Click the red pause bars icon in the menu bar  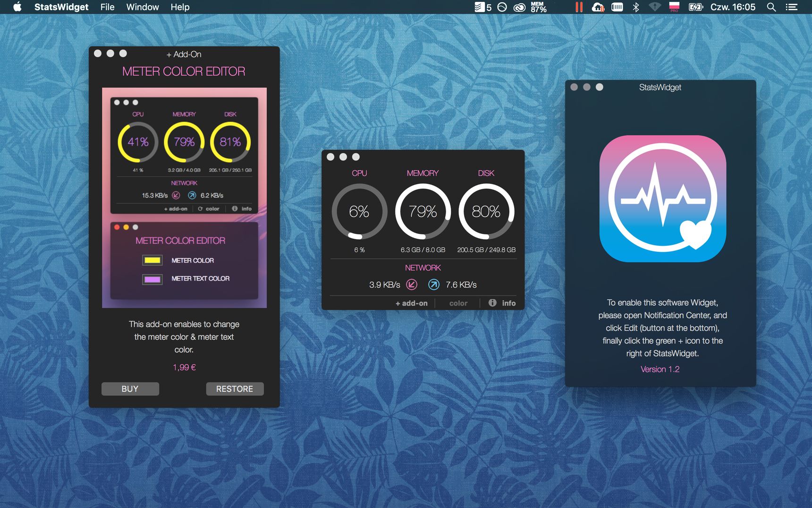579,7
